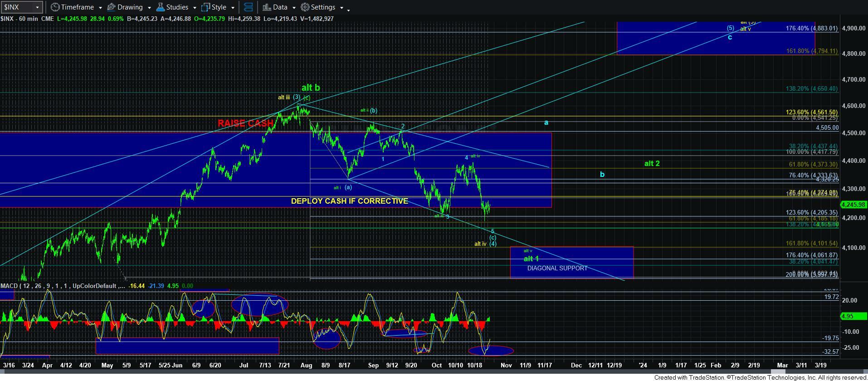Open the Settings menu label
This screenshot has height=381, width=868.
[323, 7]
